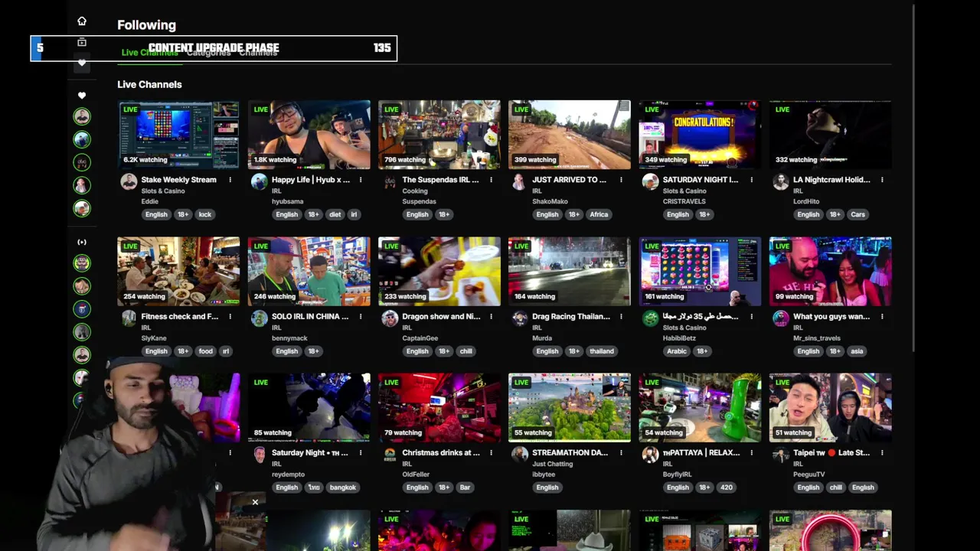Open three-dot menu on Fitness check stream
Image resolution: width=980 pixels, height=551 pixels.
[230, 316]
